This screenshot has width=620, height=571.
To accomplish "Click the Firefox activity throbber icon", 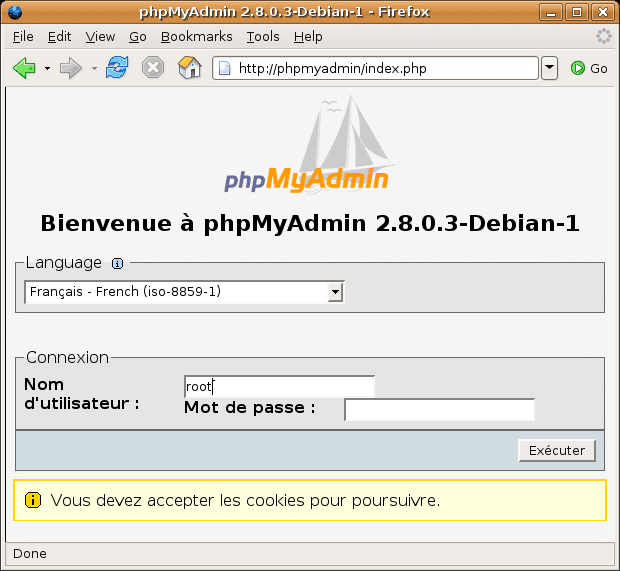I will coord(604,36).
